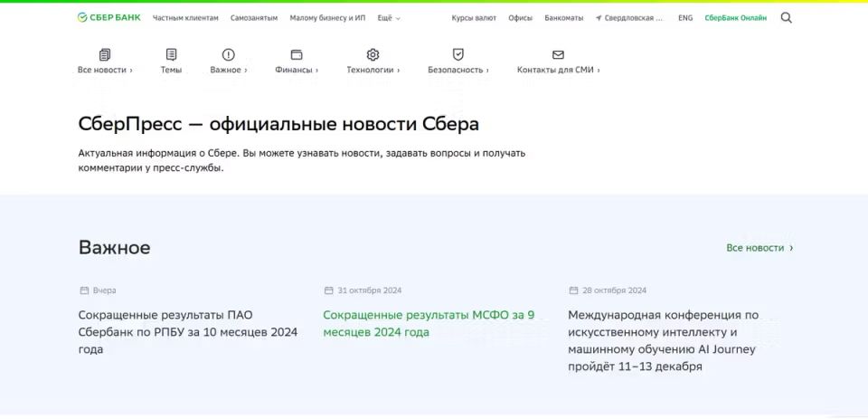Click the Технологии gear icon

click(373, 54)
